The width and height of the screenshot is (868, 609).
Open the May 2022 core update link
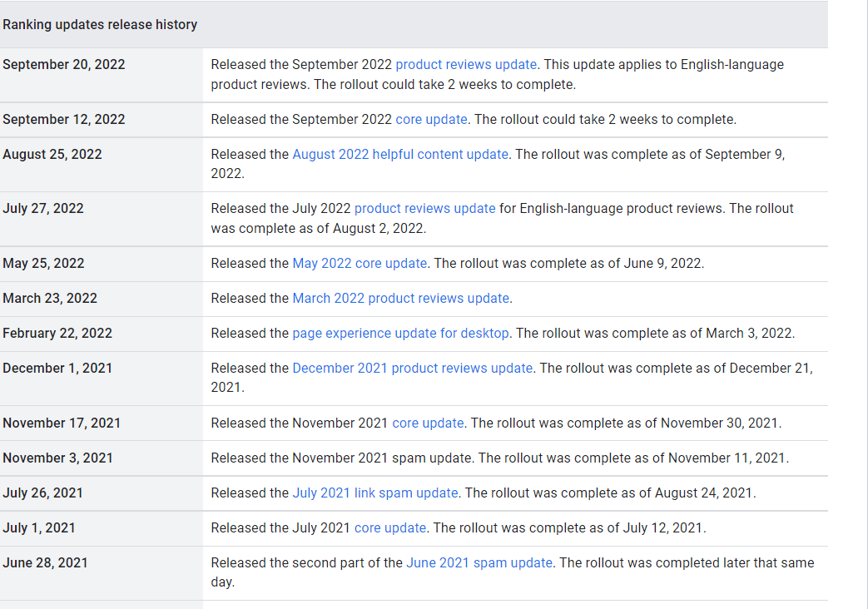(360, 264)
